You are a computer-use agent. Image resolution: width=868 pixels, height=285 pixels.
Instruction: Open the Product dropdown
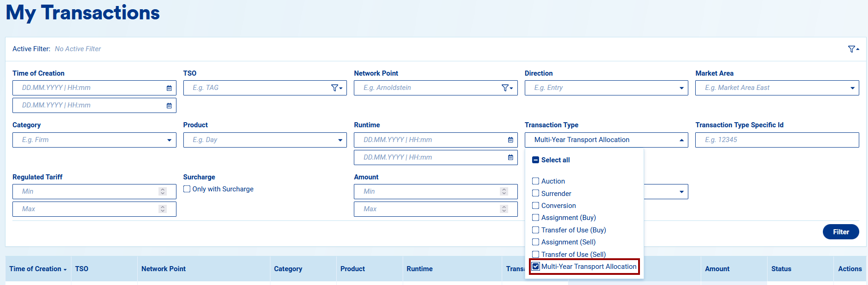point(340,140)
